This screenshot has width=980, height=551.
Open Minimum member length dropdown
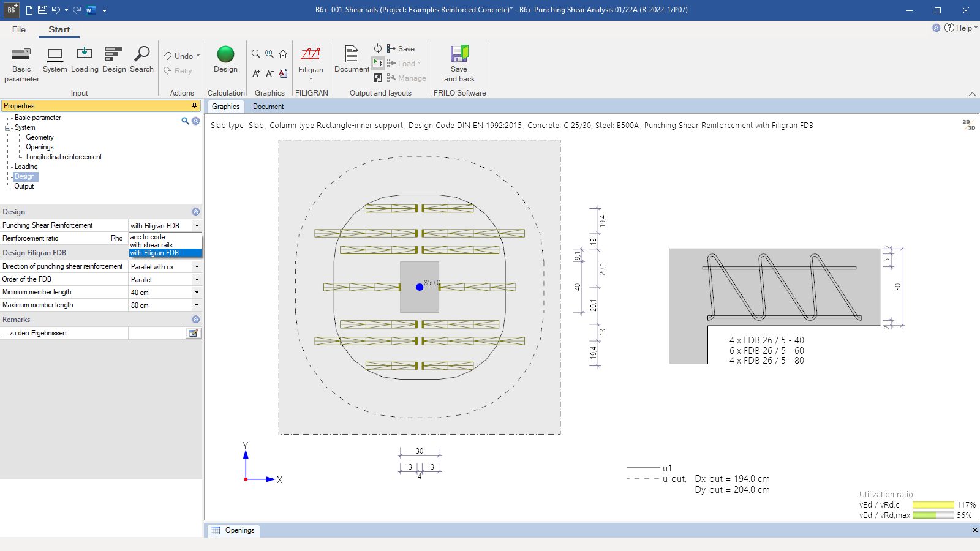tap(197, 292)
